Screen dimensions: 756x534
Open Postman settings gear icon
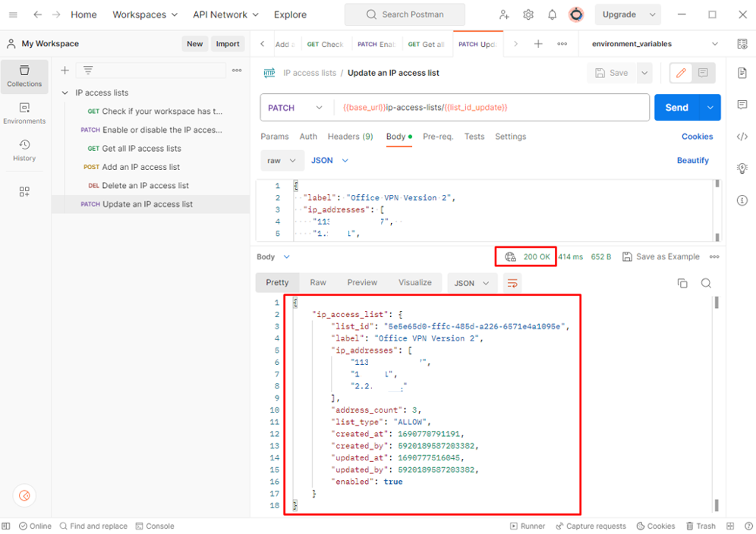click(528, 14)
